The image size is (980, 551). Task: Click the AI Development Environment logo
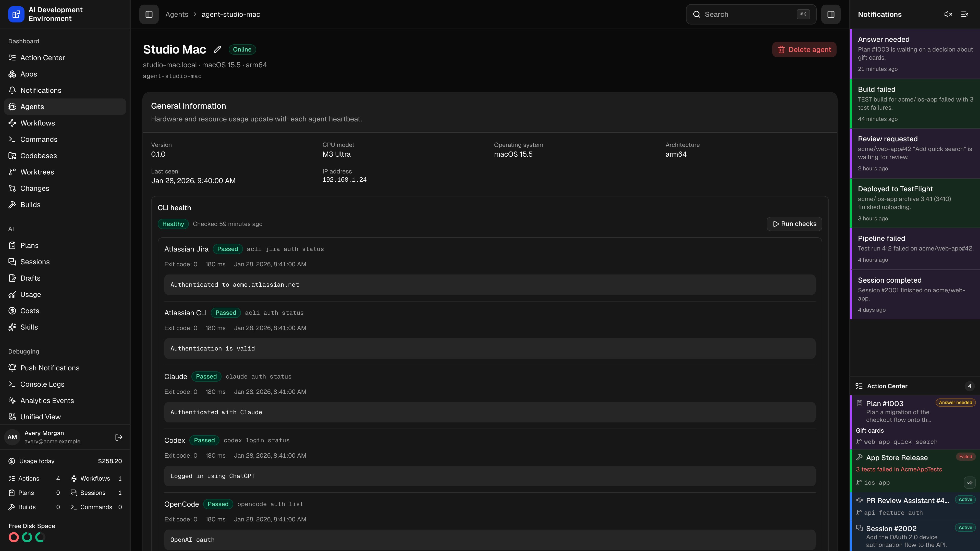coord(16,15)
